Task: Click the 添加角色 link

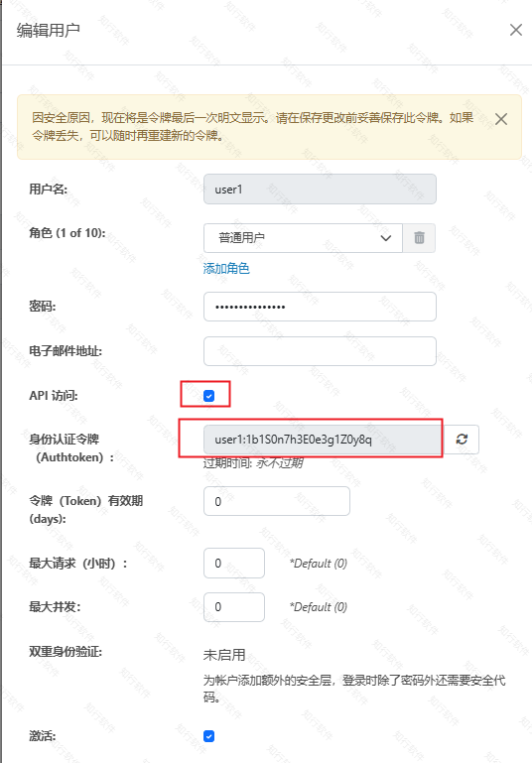Action: tap(226, 268)
